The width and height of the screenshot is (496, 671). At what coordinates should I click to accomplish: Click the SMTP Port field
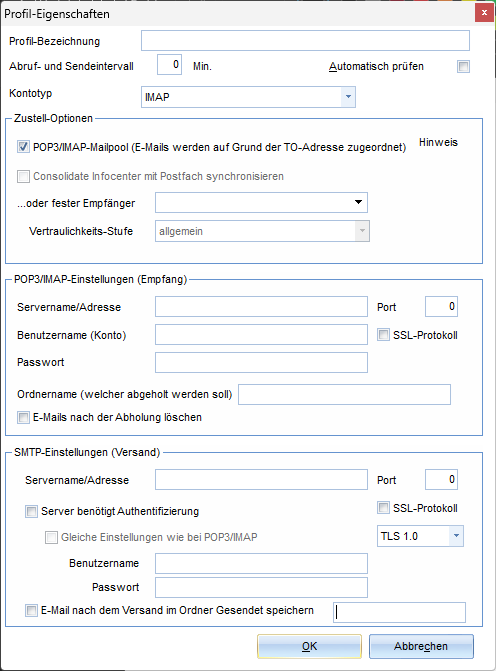[x=441, y=479]
